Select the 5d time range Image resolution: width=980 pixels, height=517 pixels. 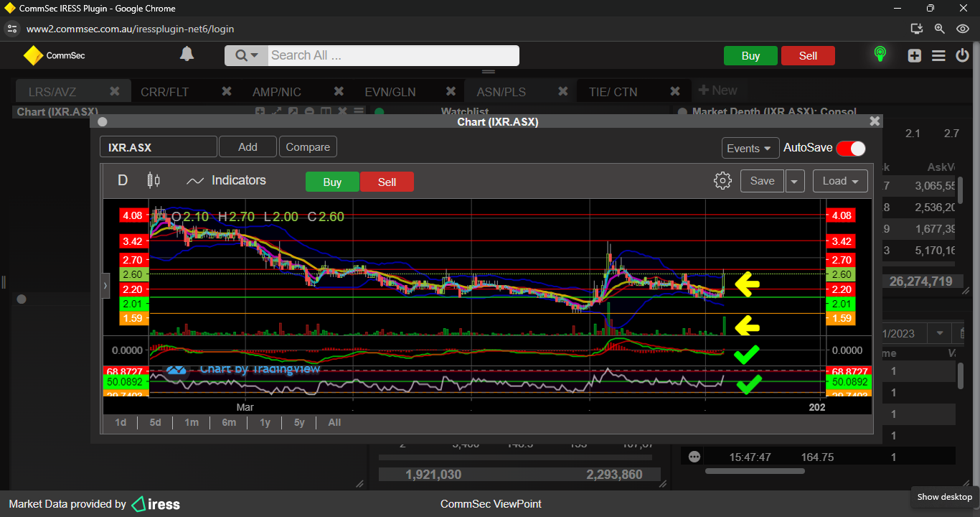tap(155, 422)
